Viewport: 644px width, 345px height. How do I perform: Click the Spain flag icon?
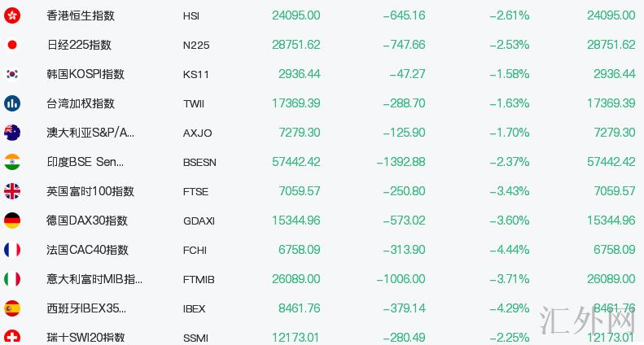(12, 308)
